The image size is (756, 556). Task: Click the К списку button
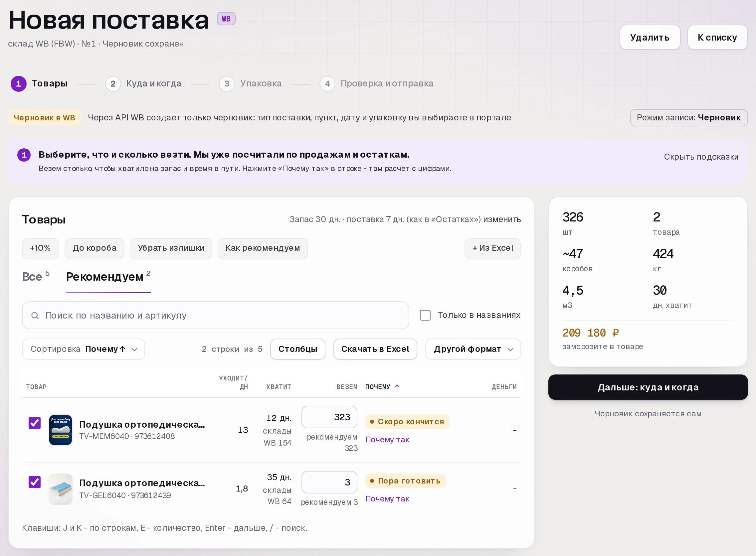click(x=717, y=37)
